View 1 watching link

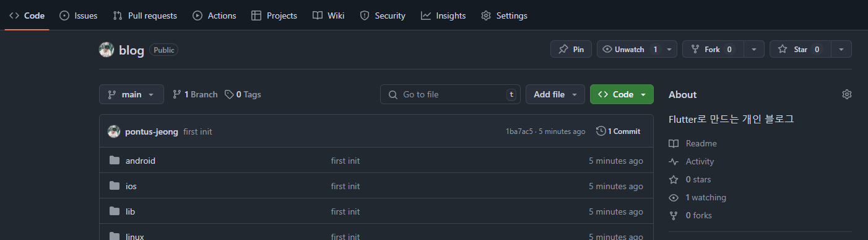706,197
